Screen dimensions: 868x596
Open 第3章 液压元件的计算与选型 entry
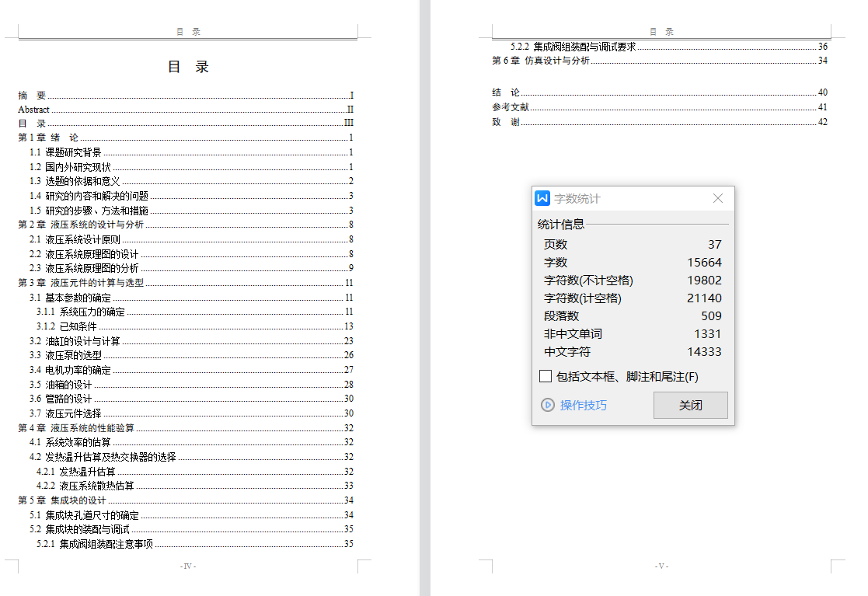pos(186,283)
